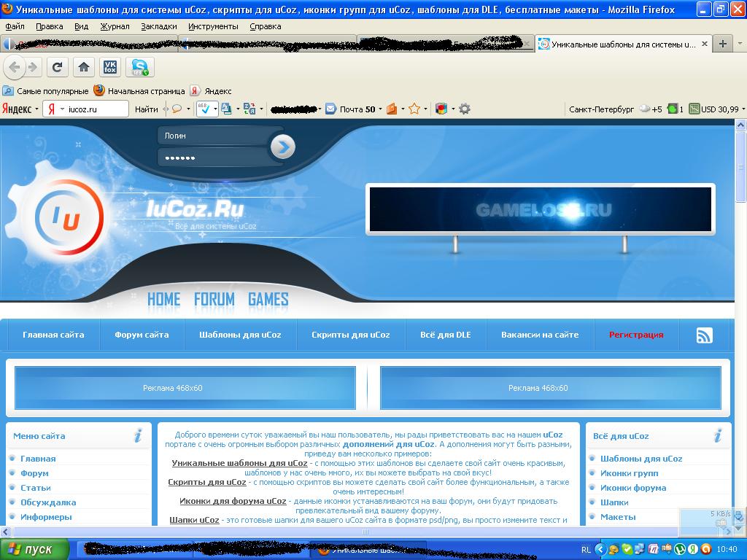Open the Регистрация link in site menu

[x=636, y=335]
